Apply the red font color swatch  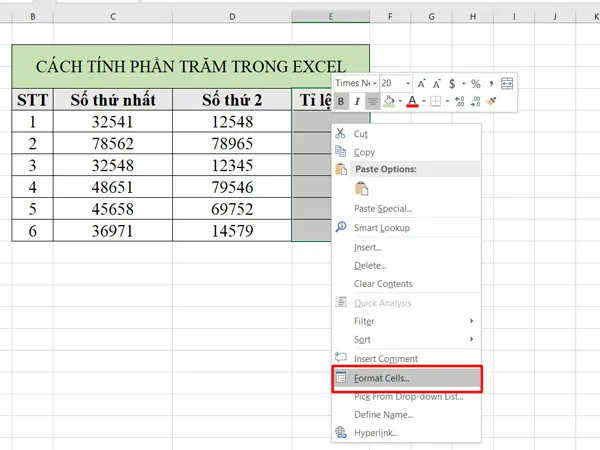(412, 101)
